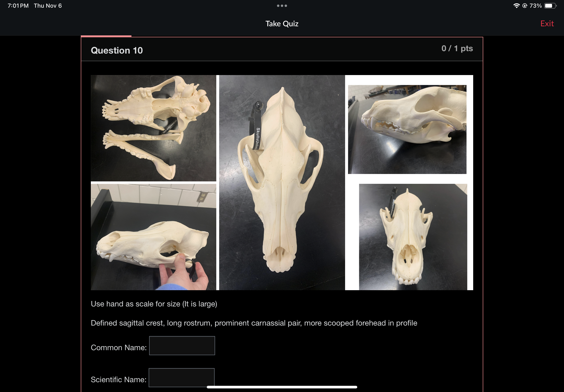
Task: Open the skull underside with jaw photo
Action: click(x=153, y=128)
